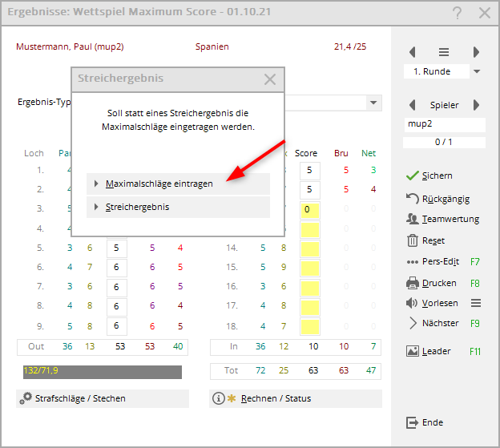Click Sichern to save results
This screenshot has height=448, width=500.
(x=429, y=176)
